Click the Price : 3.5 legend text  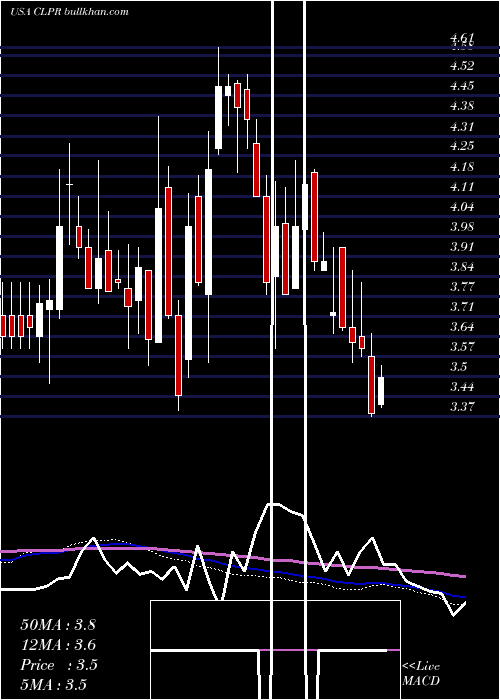pyautogui.click(x=59, y=665)
